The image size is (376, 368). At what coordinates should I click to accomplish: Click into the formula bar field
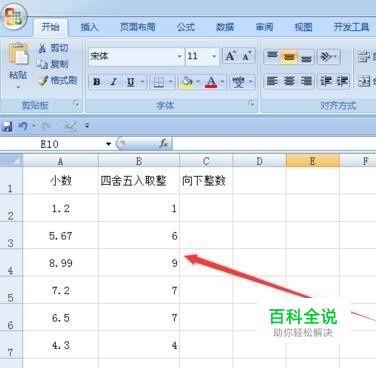(x=274, y=144)
